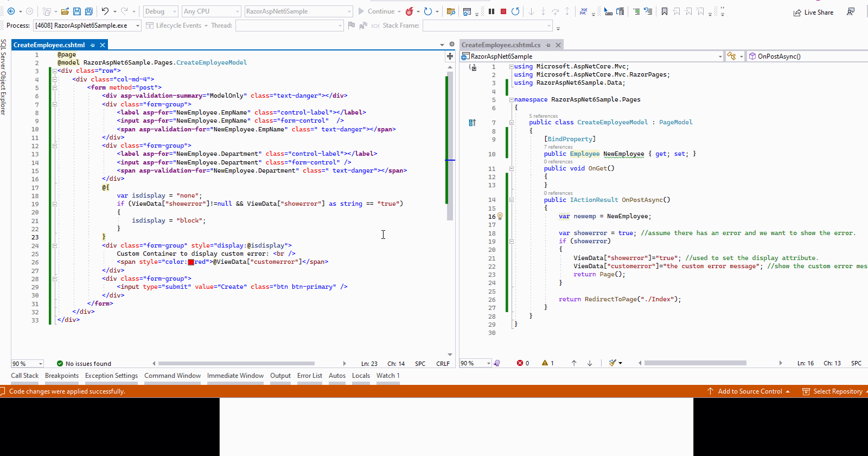
Task: Toggle bookmark on the current line
Action: pos(665,11)
